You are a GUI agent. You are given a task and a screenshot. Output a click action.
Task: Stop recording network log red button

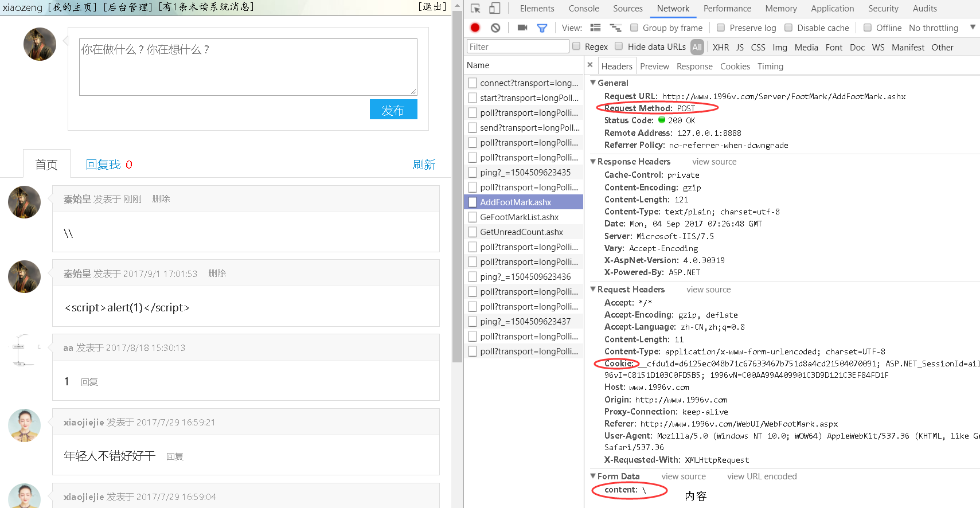[x=475, y=28]
